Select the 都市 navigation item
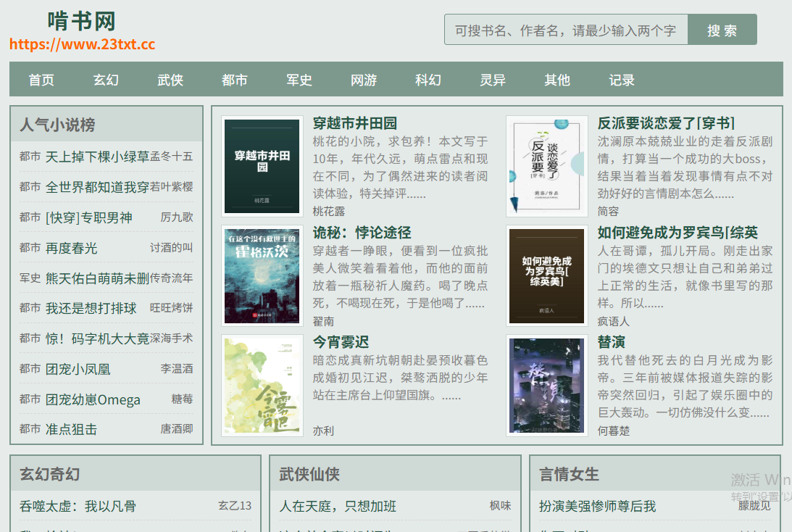This screenshot has width=792, height=532. (x=234, y=80)
